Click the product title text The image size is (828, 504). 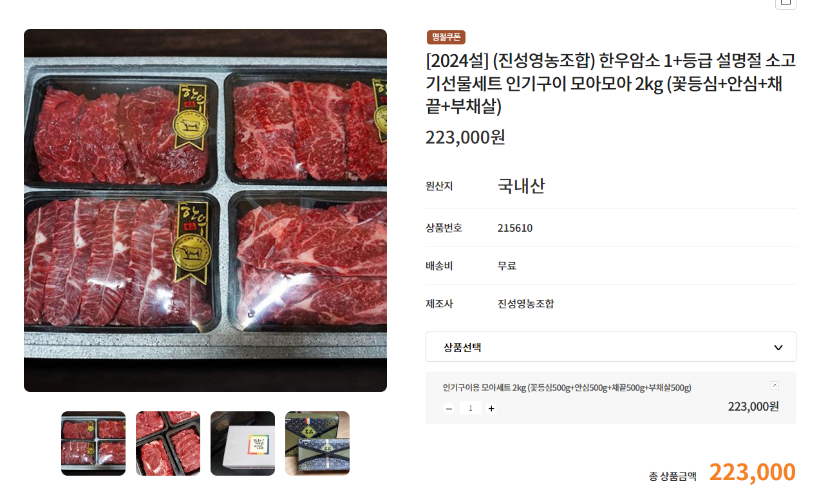tap(610, 84)
